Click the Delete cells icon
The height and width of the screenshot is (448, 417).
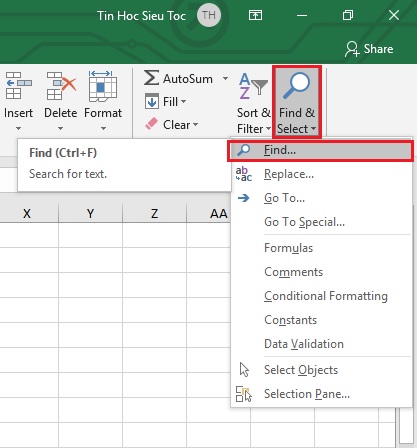61,86
